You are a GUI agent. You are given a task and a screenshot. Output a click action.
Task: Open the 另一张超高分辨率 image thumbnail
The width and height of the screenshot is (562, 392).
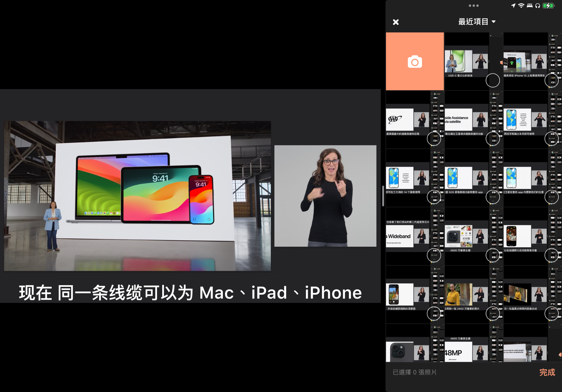(532, 294)
